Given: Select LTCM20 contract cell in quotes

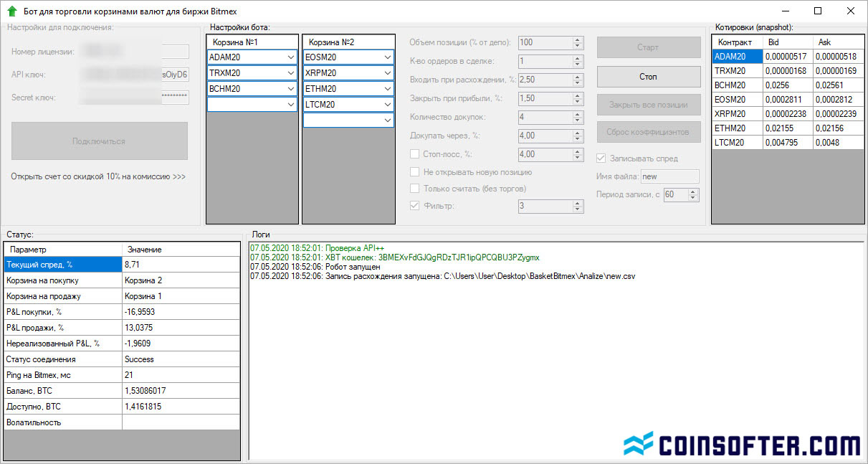Looking at the screenshot, I should (738, 143).
